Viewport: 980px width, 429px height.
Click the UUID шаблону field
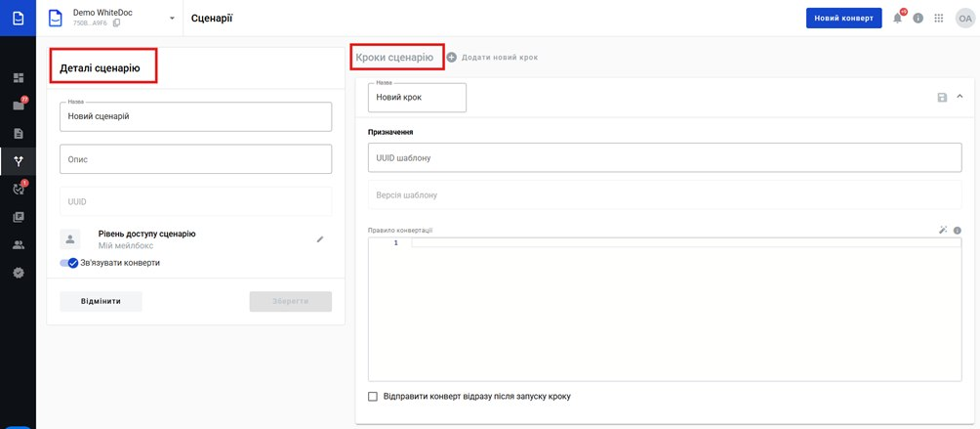pos(665,157)
